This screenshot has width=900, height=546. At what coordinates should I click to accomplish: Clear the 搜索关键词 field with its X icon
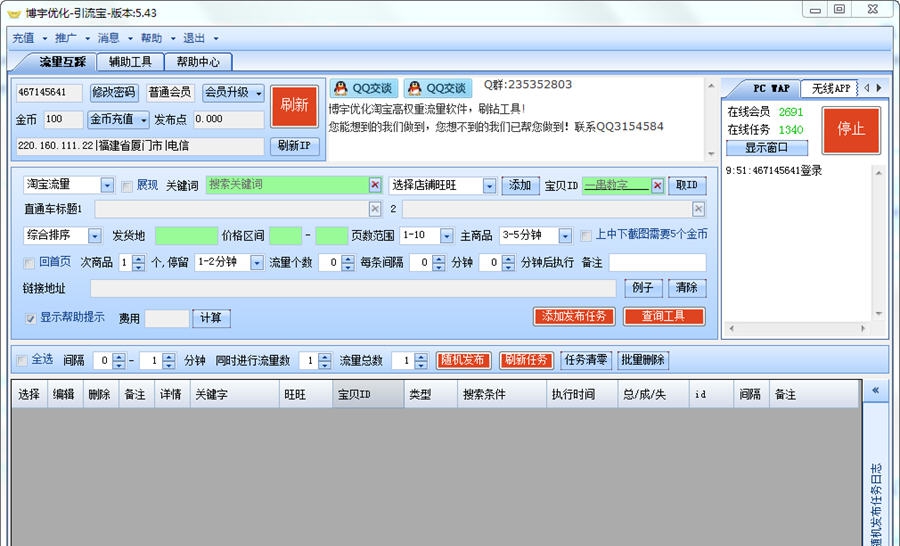pos(375,185)
